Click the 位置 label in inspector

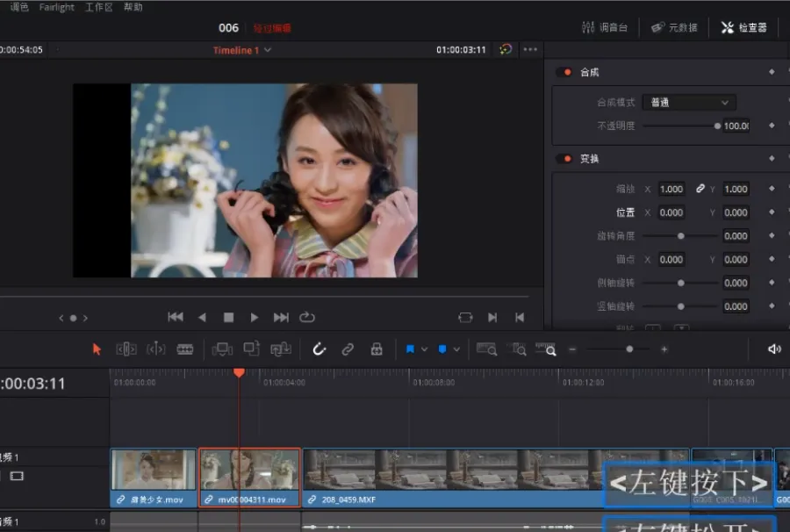(x=625, y=212)
